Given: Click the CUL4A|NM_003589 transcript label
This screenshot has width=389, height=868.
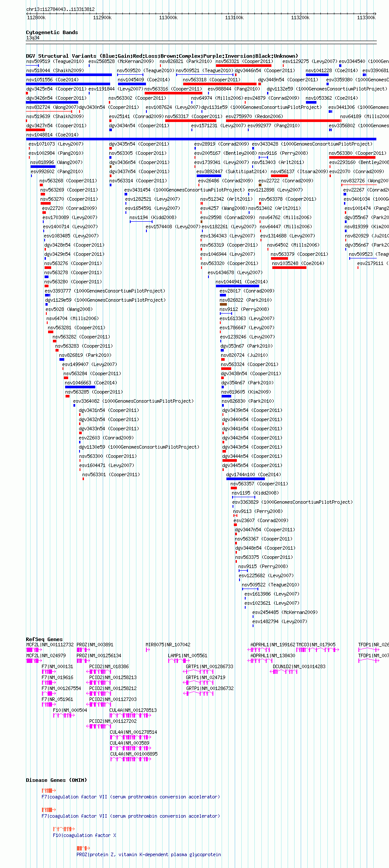Looking at the screenshot, I should (x=130, y=743).
